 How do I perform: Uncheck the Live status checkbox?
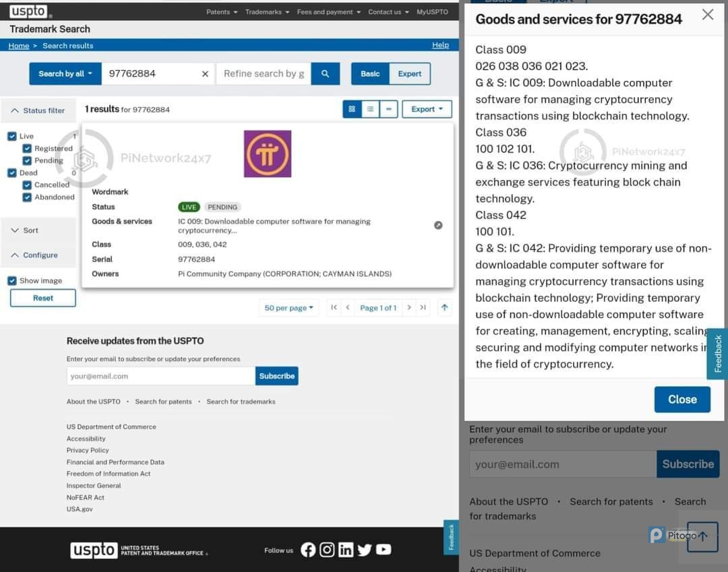pos(12,136)
